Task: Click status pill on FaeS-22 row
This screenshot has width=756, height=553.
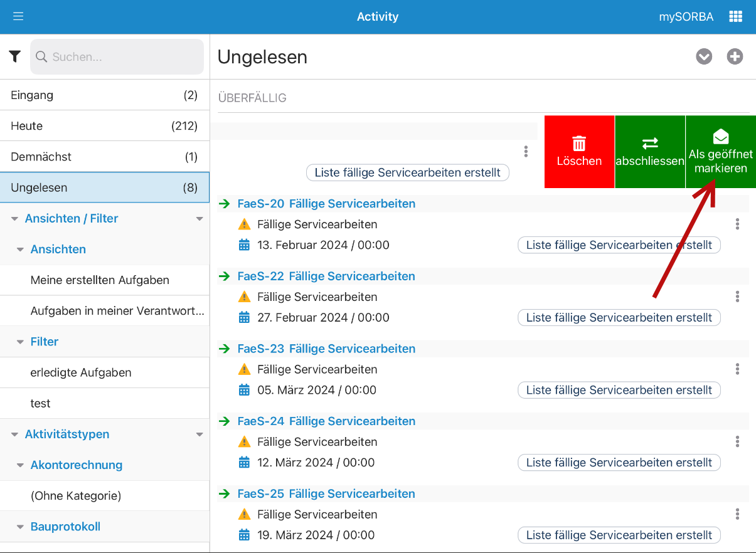Action: click(619, 318)
